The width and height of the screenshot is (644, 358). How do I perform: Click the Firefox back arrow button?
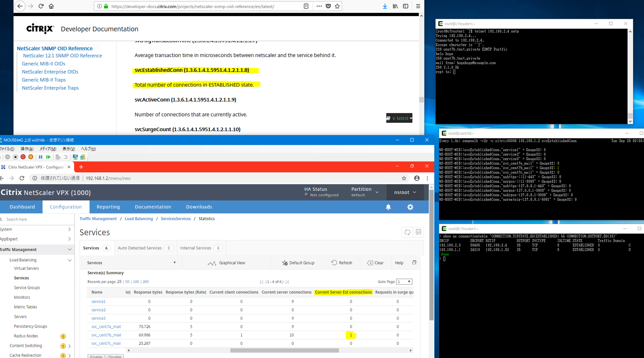click(20, 6)
